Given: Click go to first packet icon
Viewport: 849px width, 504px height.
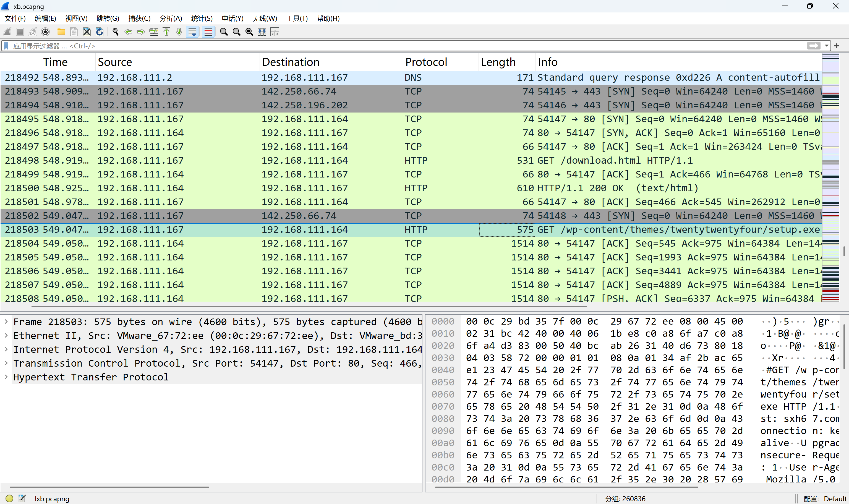Looking at the screenshot, I should [166, 32].
